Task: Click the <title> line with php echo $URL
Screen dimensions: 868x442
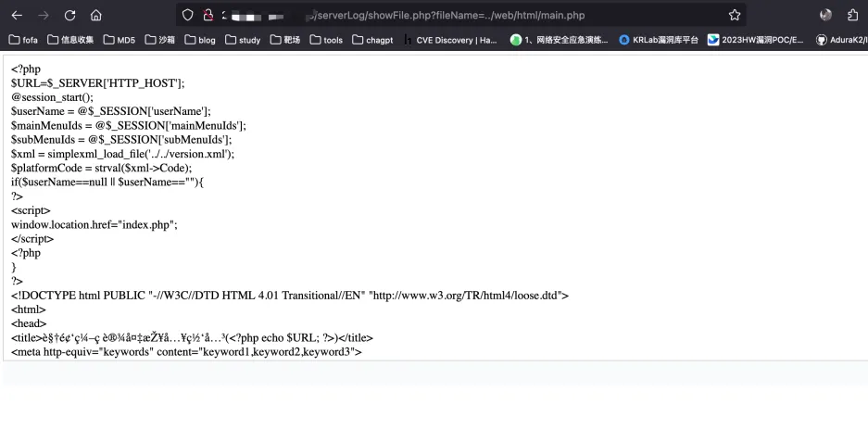Action: [192, 338]
